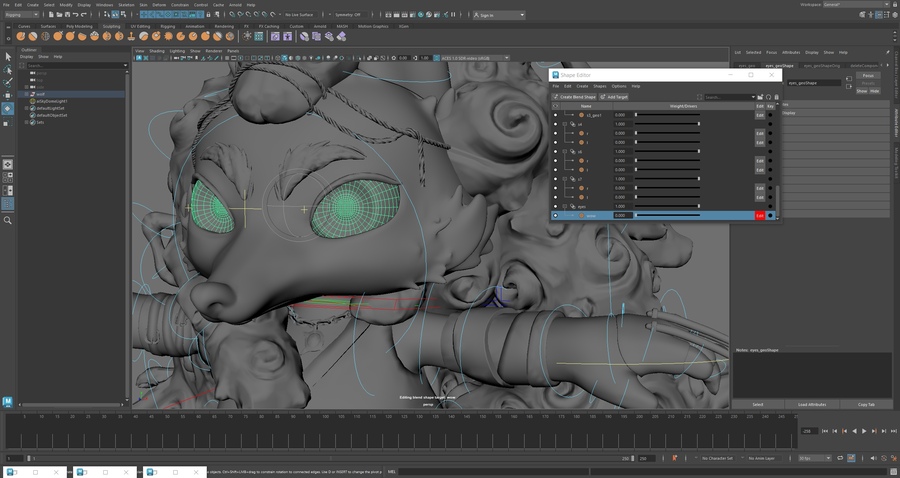This screenshot has height=478, width=900.
Task: Toggle visibility of the selected blend target row
Action: (556, 215)
